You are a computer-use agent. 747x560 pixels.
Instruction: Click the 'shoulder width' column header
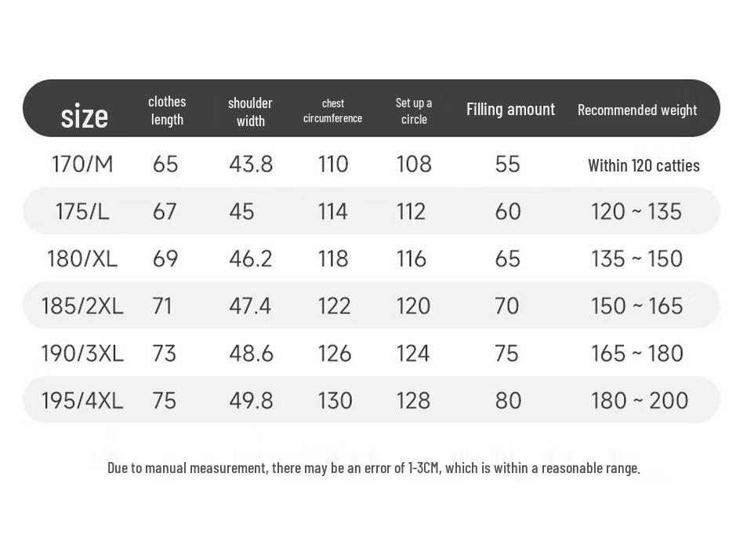pyautogui.click(x=250, y=112)
